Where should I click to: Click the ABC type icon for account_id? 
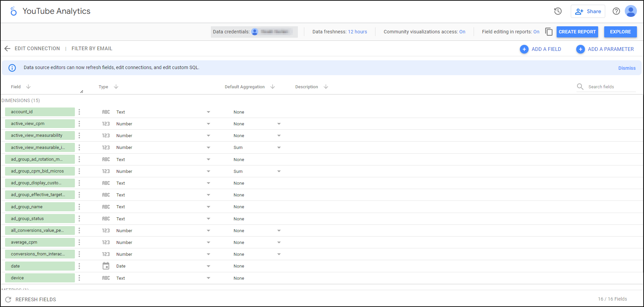(106, 112)
